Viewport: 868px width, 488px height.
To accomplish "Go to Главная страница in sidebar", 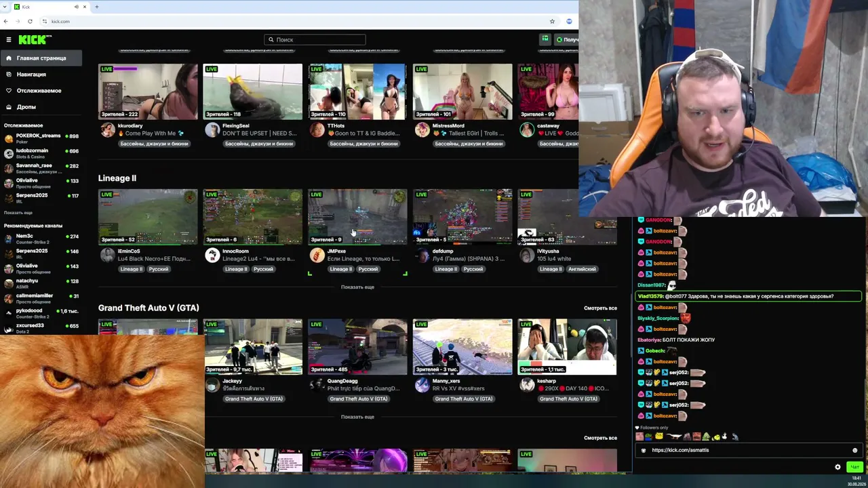I will click(41, 58).
